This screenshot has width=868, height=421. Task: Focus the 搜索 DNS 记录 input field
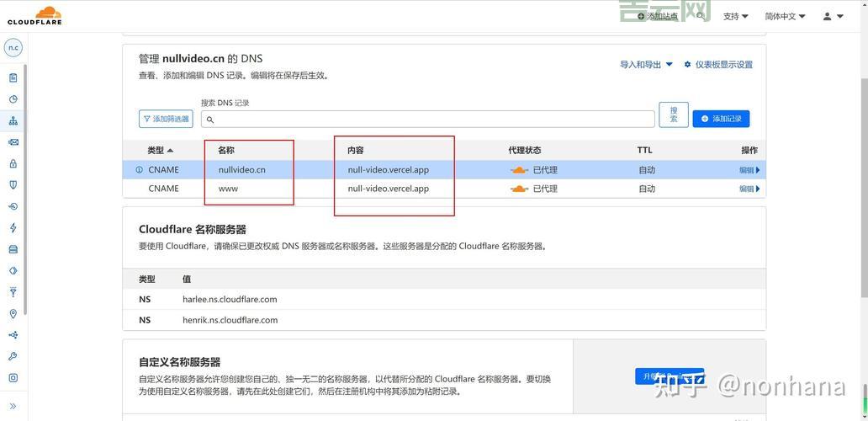(x=428, y=119)
